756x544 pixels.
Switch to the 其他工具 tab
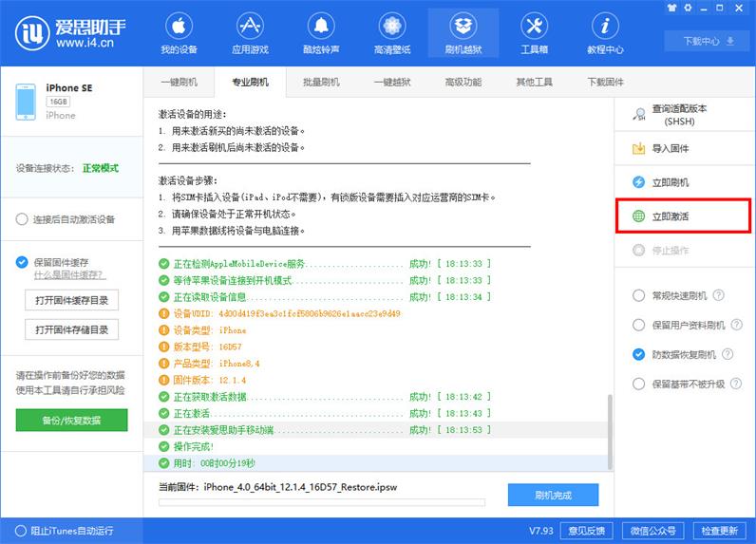tap(534, 82)
